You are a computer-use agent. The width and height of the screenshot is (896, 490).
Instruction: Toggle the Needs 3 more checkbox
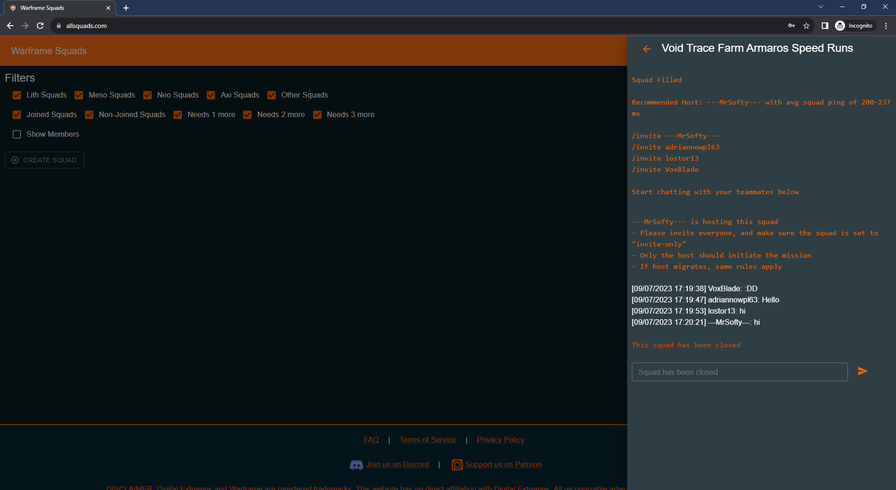(x=317, y=115)
